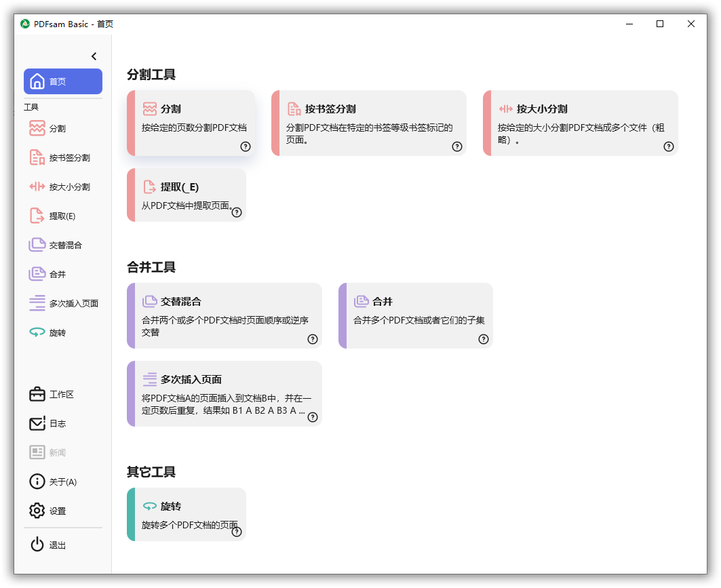Open the 旋转 tool in sidebar
Viewport: 721px width, 588px height.
coord(57,333)
